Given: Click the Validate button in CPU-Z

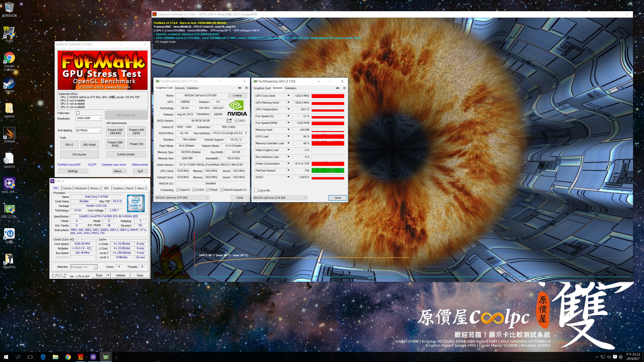Looking at the screenshot, I should tap(121, 275).
